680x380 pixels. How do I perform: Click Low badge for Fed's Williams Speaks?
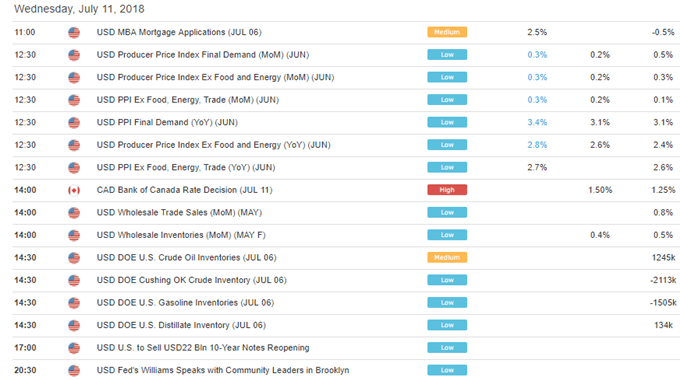pos(447,370)
